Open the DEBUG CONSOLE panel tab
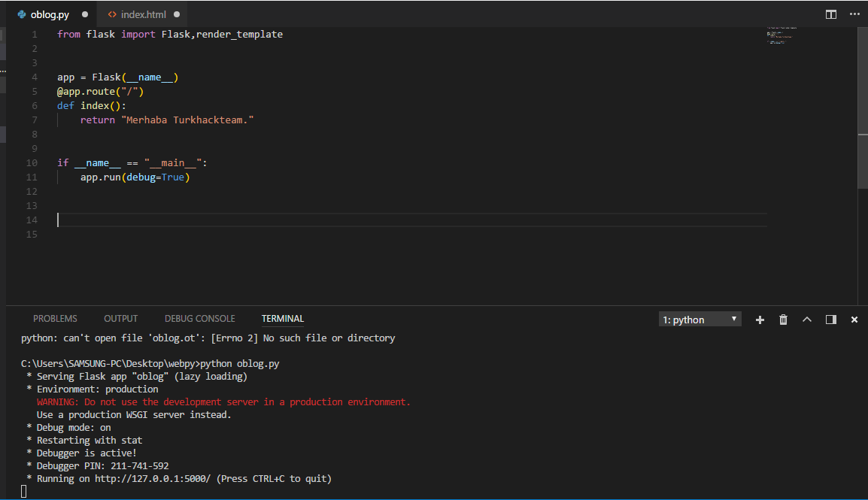Screen dimensions: 868x500 pyautogui.click(x=200, y=319)
